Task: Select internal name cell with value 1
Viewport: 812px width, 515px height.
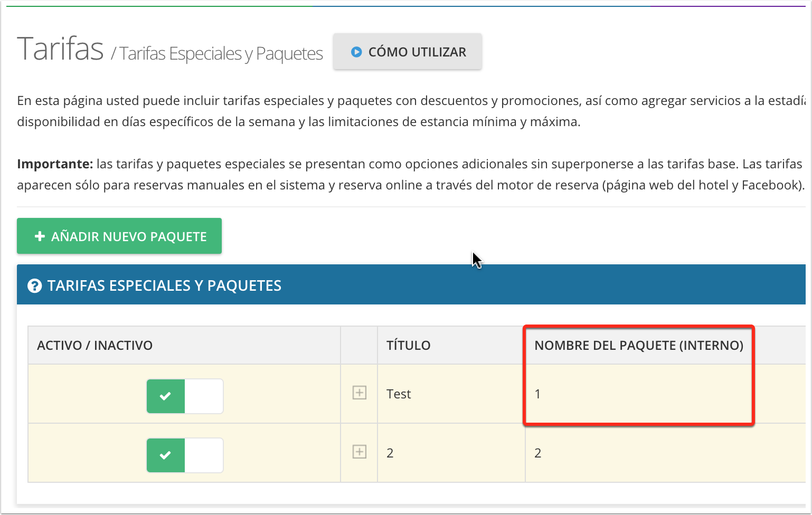Action: point(537,394)
